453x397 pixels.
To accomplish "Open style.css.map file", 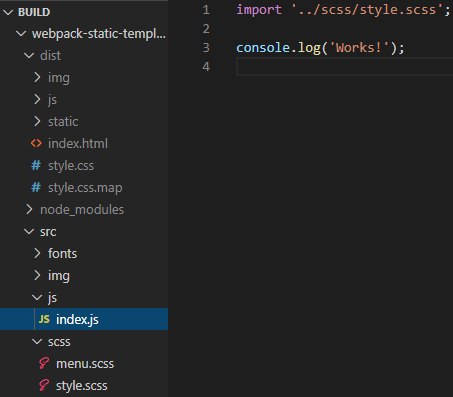I will pyautogui.click(x=85, y=188).
